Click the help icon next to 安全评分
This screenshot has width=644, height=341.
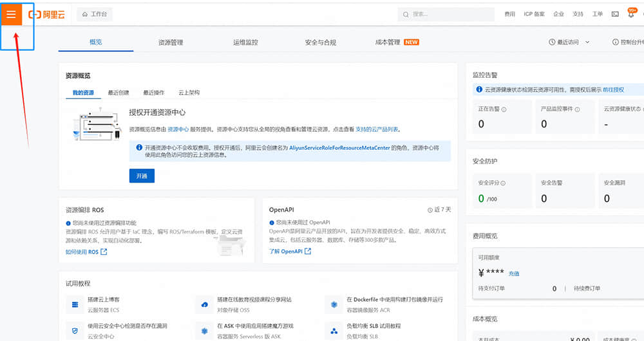[x=503, y=183]
